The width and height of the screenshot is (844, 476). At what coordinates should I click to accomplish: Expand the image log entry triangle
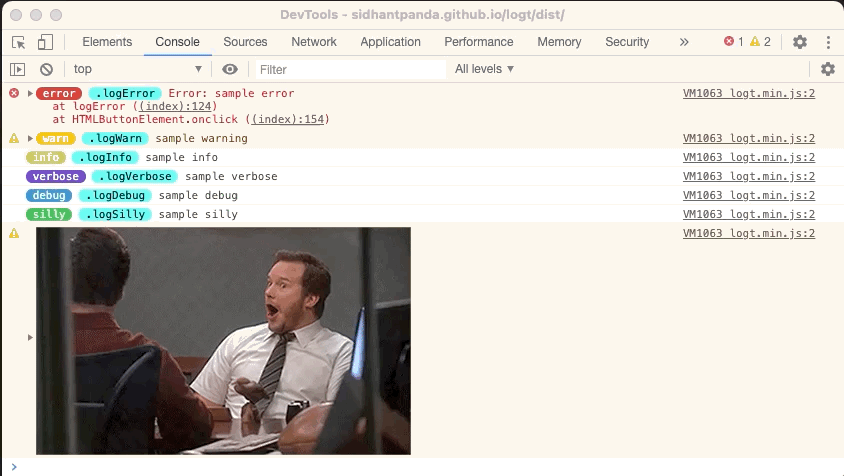pos(30,338)
